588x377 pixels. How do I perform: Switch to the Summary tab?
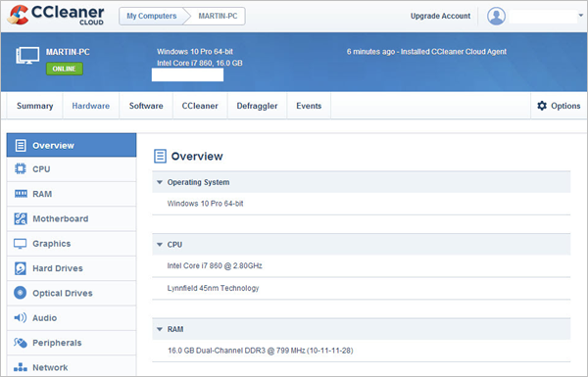[x=35, y=106]
